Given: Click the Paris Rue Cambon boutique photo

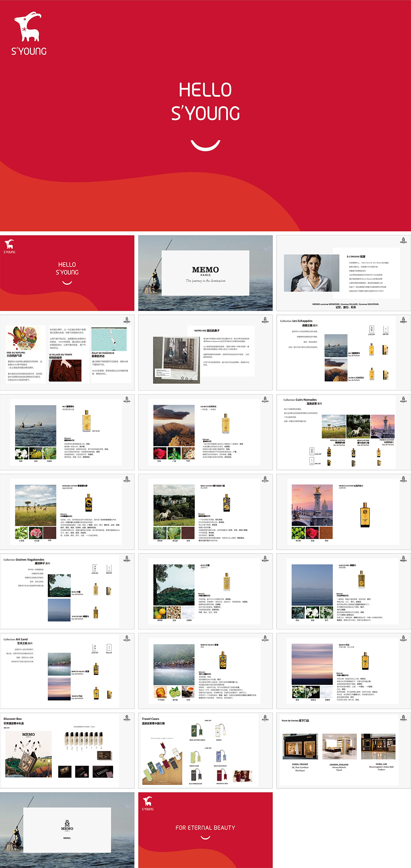Looking at the screenshot, I should click(x=300, y=747).
